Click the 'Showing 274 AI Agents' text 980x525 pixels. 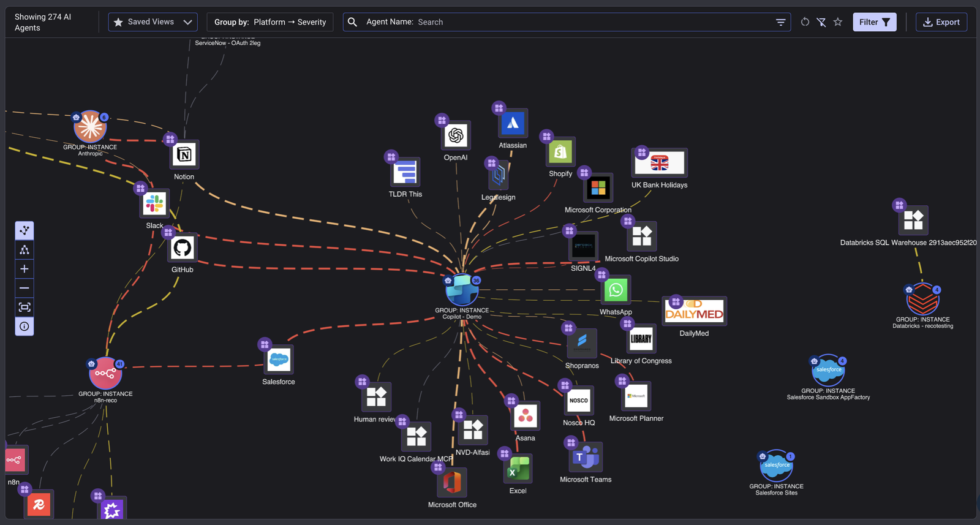click(43, 22)
